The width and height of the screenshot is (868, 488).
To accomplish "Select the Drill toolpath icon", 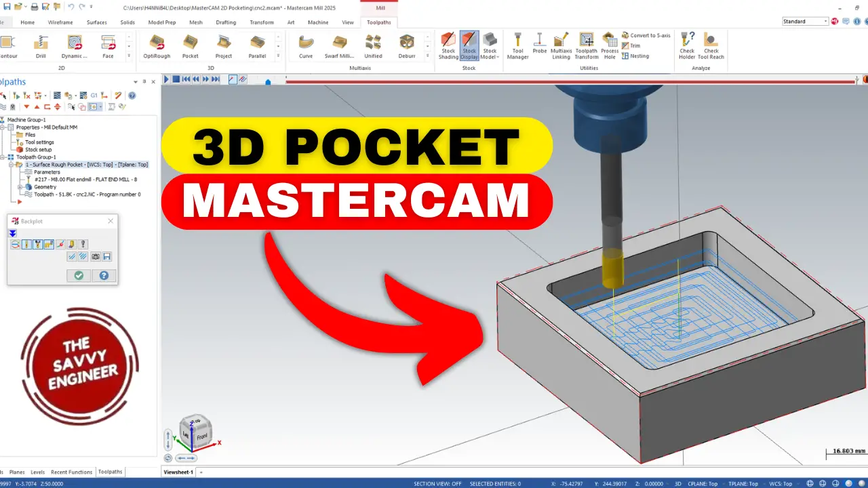I will (x=41, y=47).
